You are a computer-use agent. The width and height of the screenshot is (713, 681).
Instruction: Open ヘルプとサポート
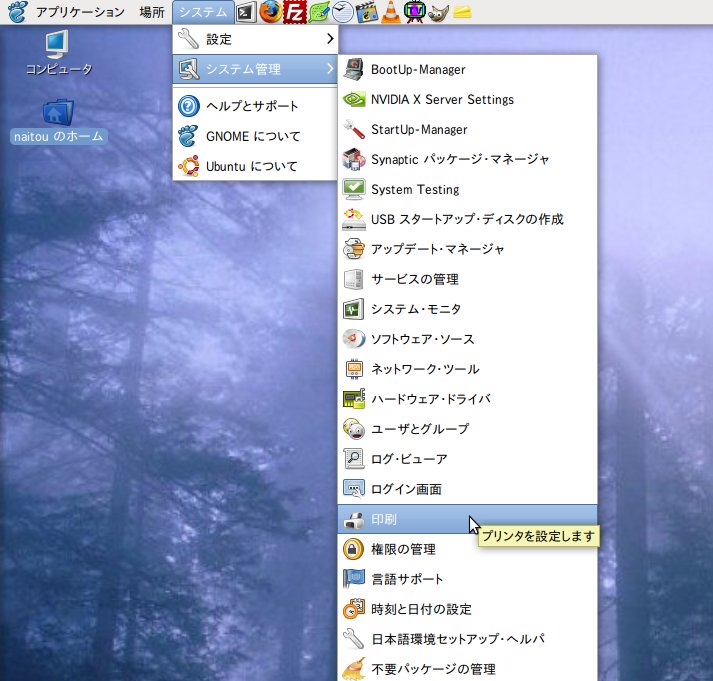pos(255,106)
